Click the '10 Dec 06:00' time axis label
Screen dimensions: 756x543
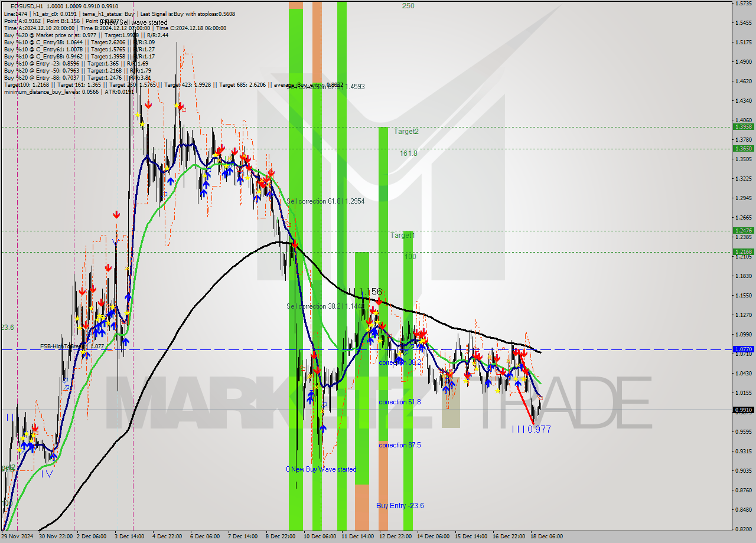point(320,537)
